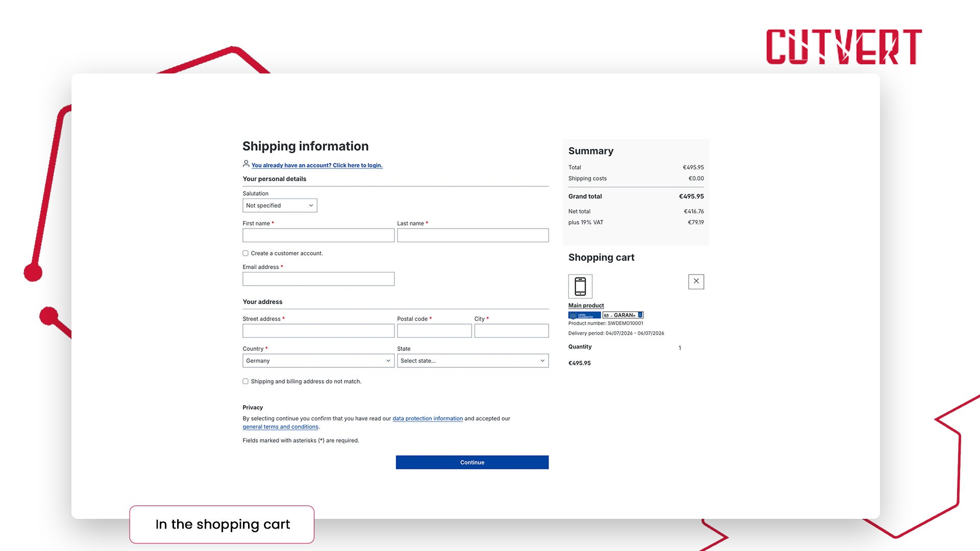Open the login link for existing accounts
Viewport: 980px width, 551px height.
pyautogui.click(x=317, y=165)
